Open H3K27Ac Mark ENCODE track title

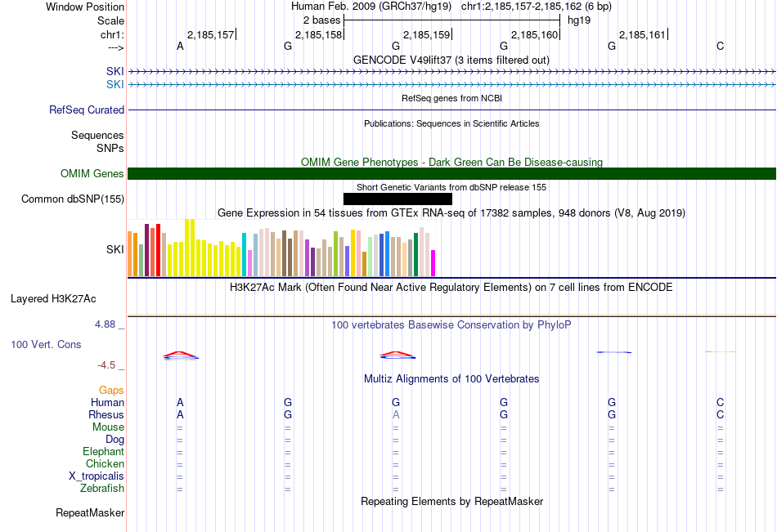pyautogui.click(x=451, y=288)
